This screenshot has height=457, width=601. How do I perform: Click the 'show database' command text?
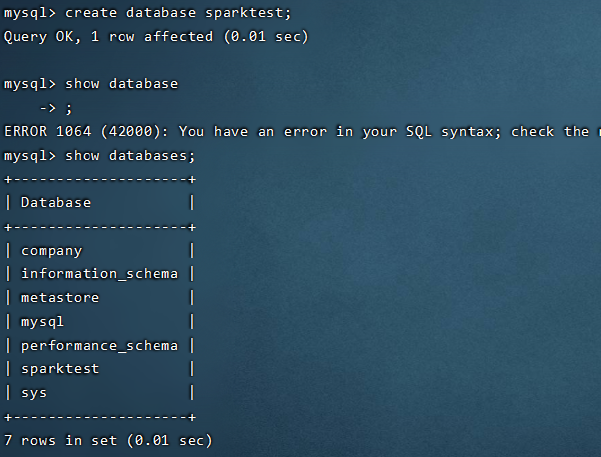click(121, 84)
